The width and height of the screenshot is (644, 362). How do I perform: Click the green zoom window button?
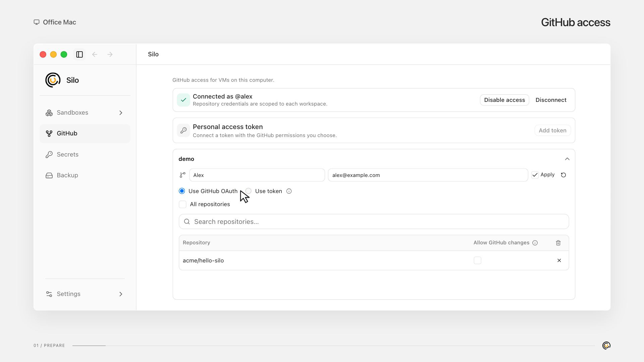click(64, 54)
